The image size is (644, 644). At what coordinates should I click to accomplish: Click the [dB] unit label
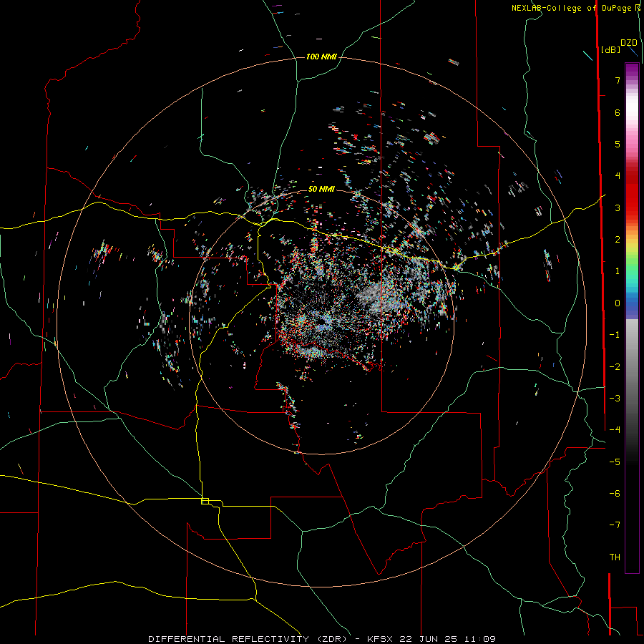point(610,49)
